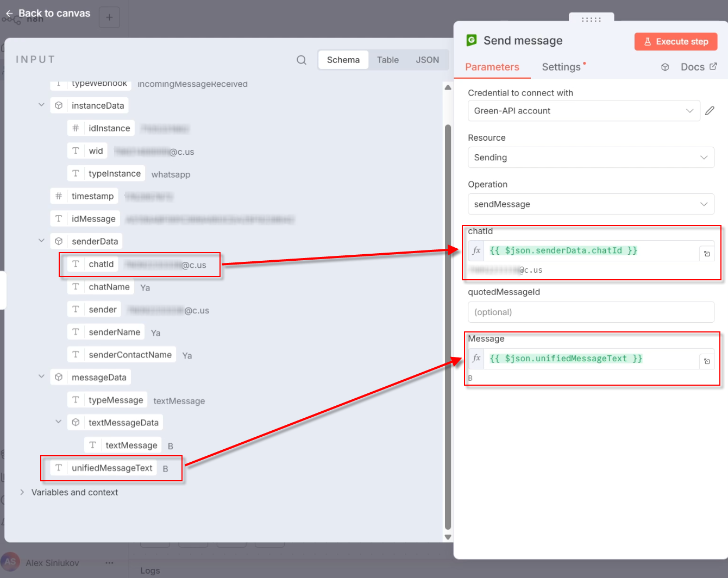Viewport: 728px width, 578px height.
Task: Click the quotedMessageId optional input field
Action: click(x=591, y=312)
